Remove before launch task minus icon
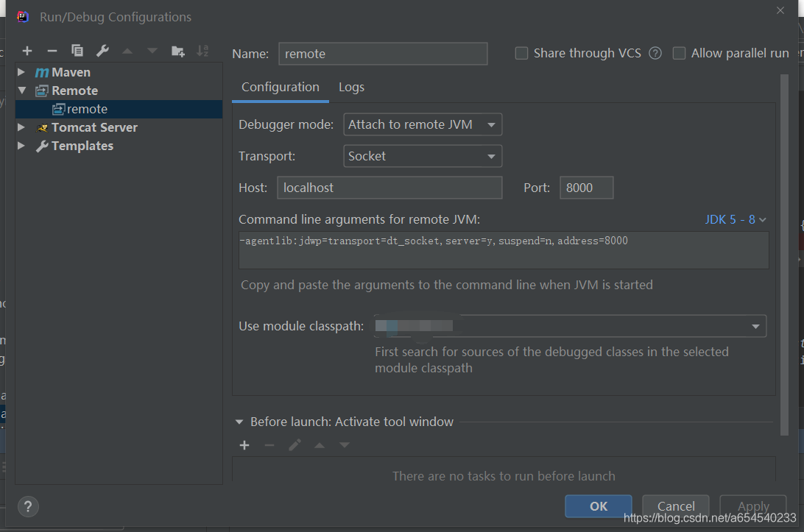This screenshot has height=532, width=804. click(x=269, y=445)
